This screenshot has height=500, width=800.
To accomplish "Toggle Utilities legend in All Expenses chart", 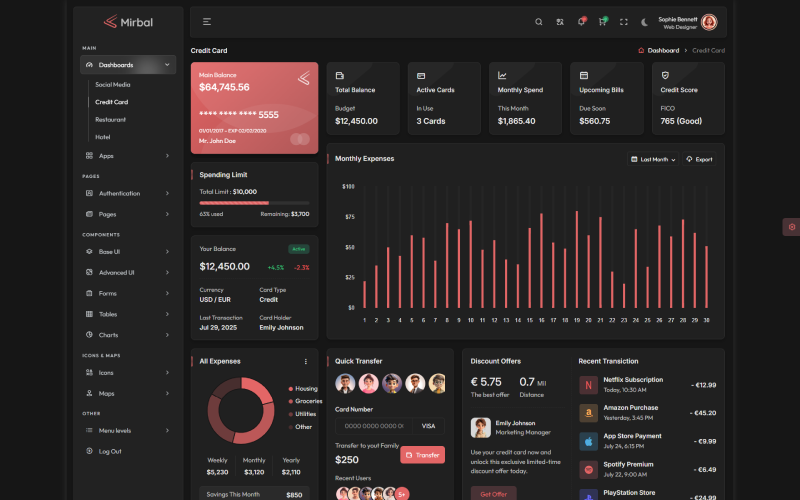I will (x=304, y=413).
